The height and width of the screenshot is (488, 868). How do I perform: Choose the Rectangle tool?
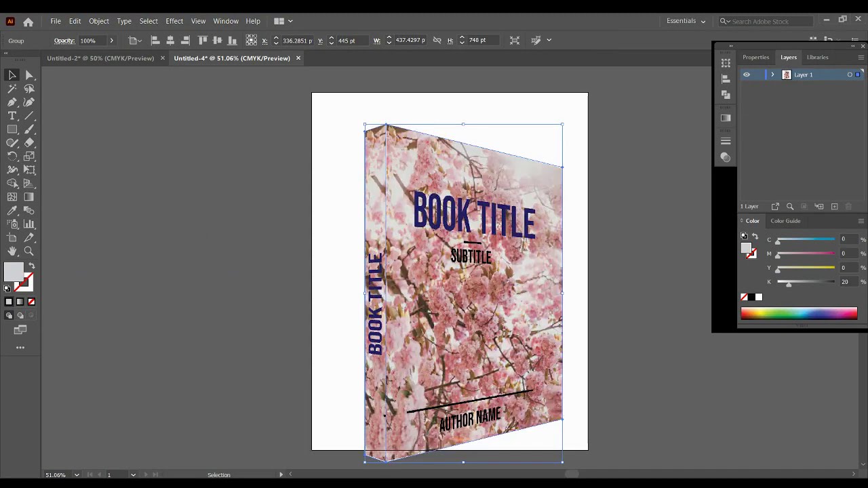click(12, 129)
